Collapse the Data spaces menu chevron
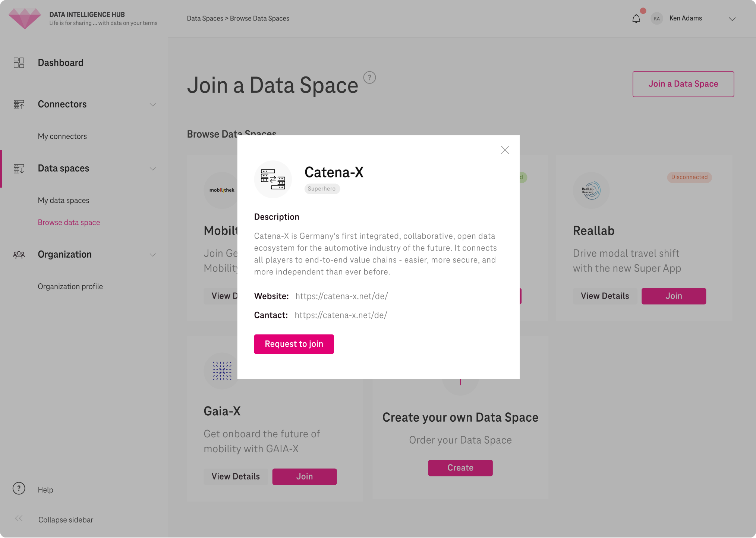This screenshot has height=538, width=756. point(152,169)
